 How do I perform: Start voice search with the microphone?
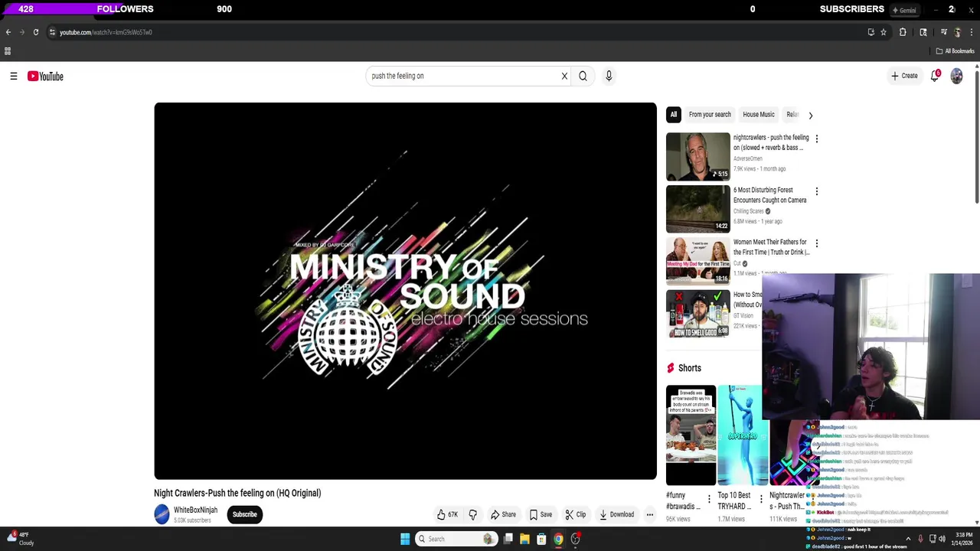point(609,76)
